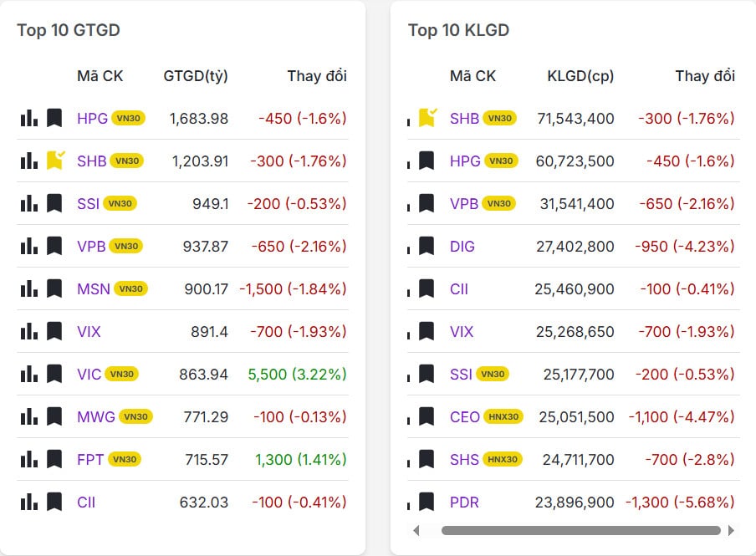Click the chart icon beside MSN

point(29,288)
